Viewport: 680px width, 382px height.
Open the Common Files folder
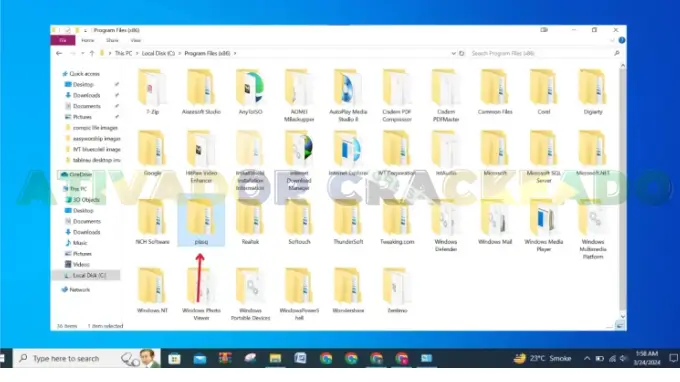click(495, 92)
